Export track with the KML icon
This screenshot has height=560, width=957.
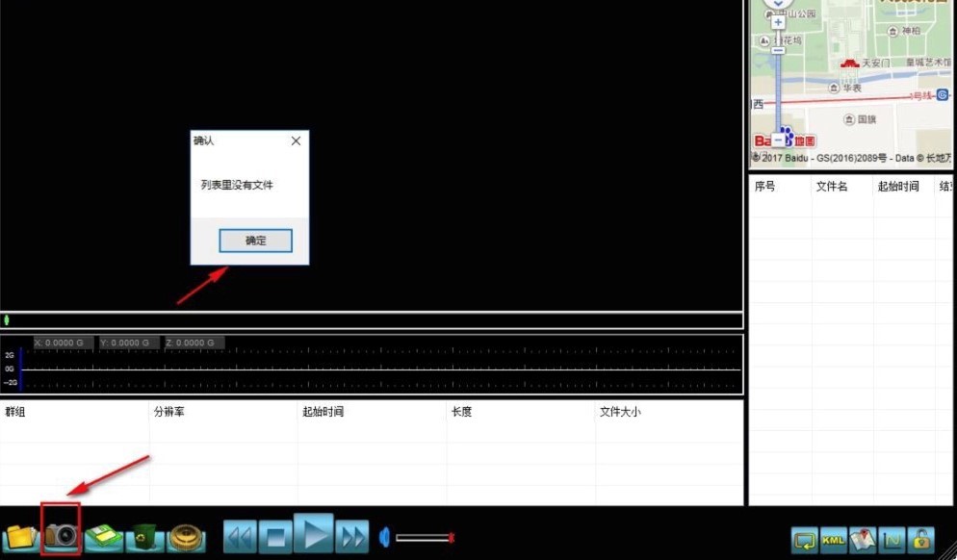point(834,539)
